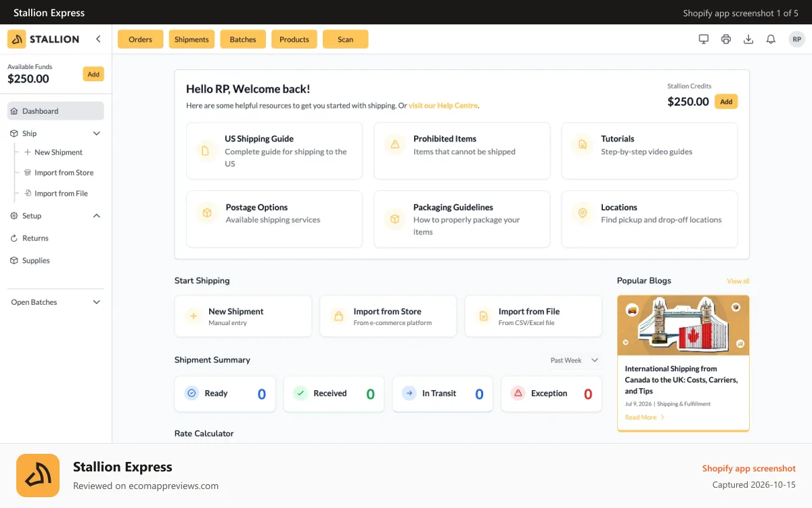Click 'Available shipping services' description text

tap(273, 220)
